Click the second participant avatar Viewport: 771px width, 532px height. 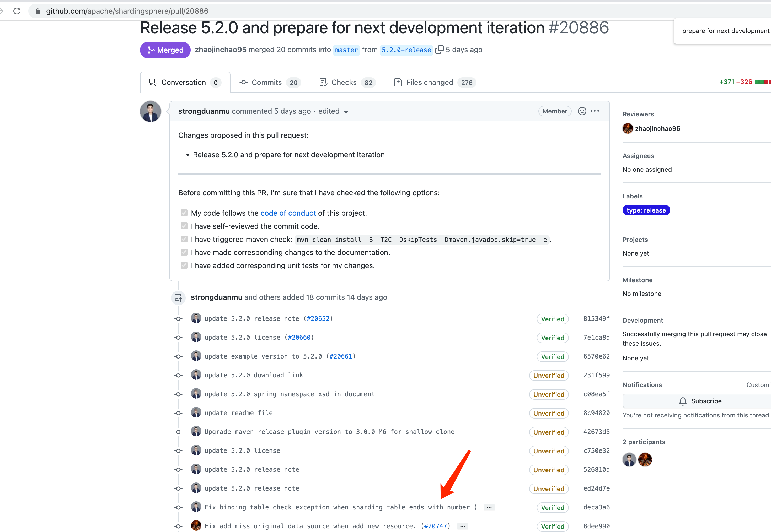(645, 460)
